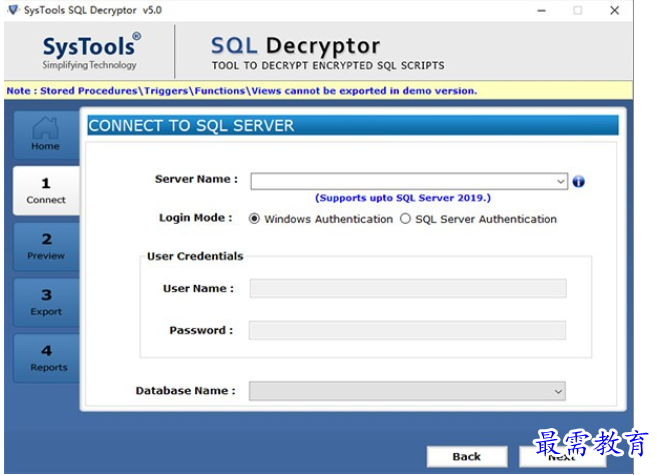The image size is (657, 475).
Task: Close the SQL Decryptor window
Action: pyautogui.click(x=614, y=10)
